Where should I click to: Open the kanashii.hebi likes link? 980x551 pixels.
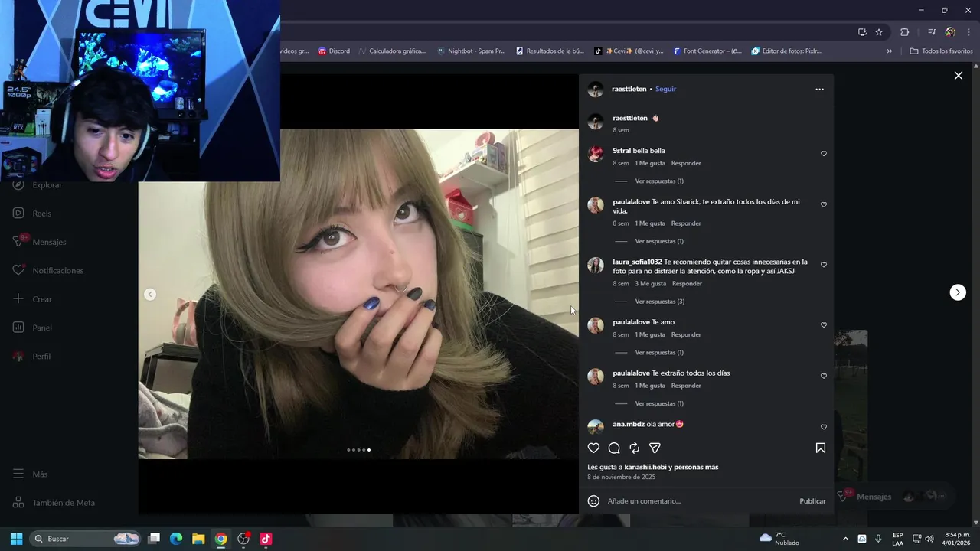click(x=645, y=468)
